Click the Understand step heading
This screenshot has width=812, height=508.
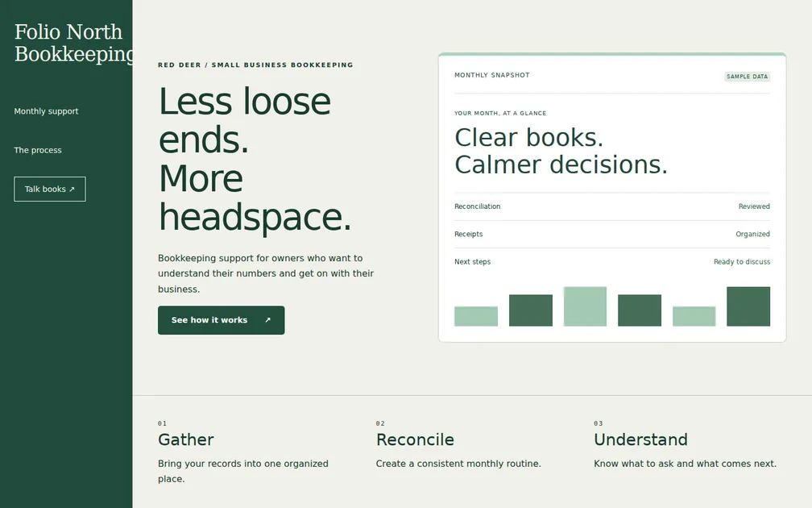click(640, 439)
